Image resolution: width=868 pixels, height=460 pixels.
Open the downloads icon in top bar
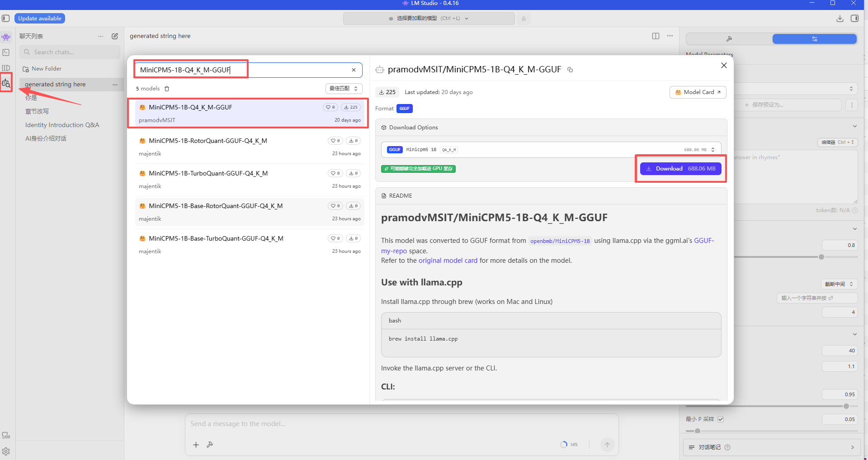pos(840,19)
